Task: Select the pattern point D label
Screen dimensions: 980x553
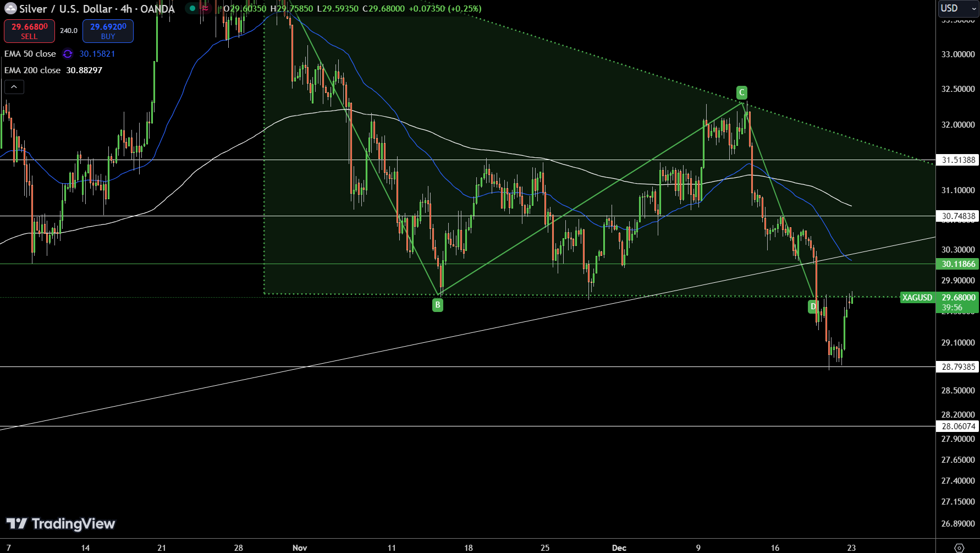Action: point(813,306)
